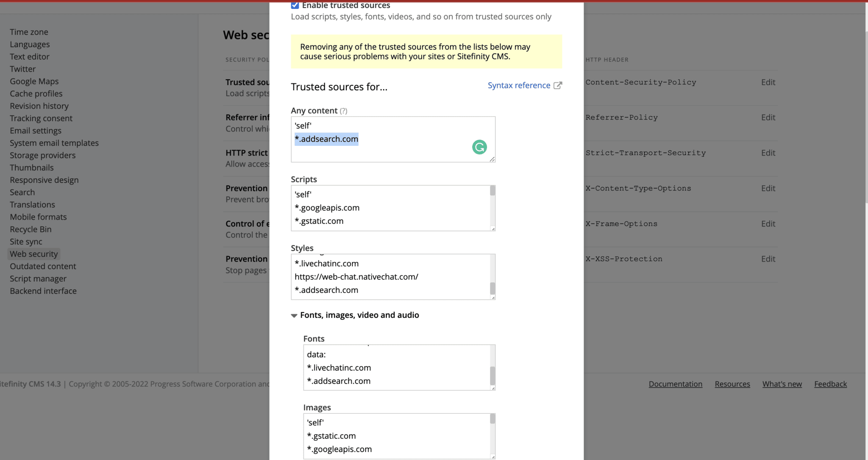This screenshot has width=868, height=460.
Task: Edit the X-Frame-Options header
Action: 768,224
